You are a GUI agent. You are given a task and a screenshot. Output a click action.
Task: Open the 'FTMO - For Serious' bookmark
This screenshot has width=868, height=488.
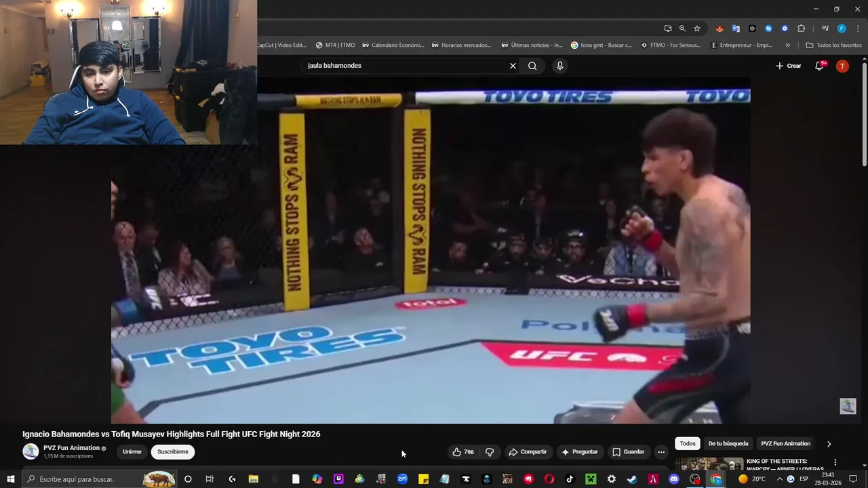(671, 45)
